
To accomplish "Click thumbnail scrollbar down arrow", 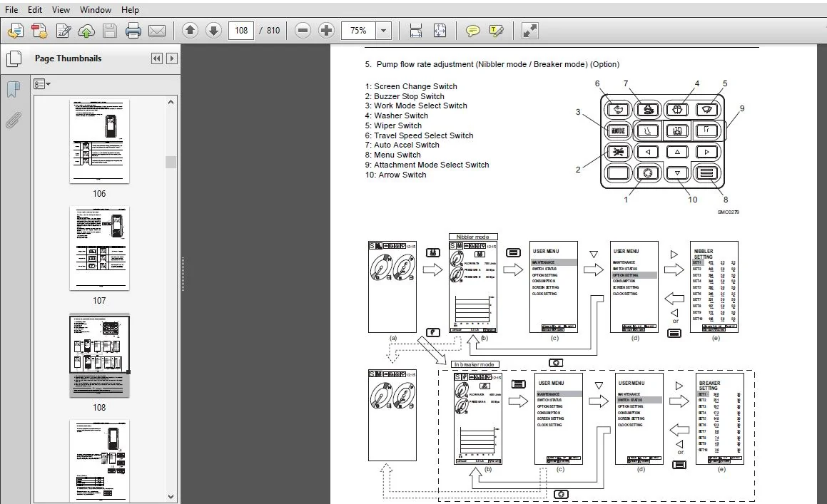I will click(x=171, y=496).
